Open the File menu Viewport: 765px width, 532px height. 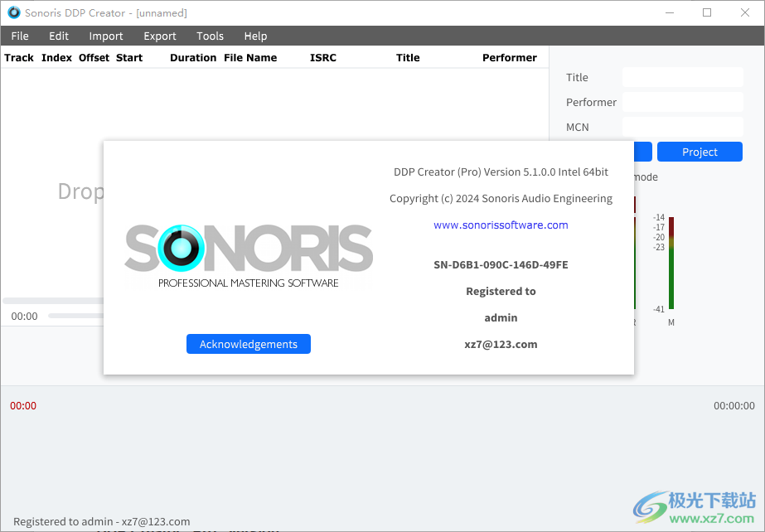[x=19, y=36]
